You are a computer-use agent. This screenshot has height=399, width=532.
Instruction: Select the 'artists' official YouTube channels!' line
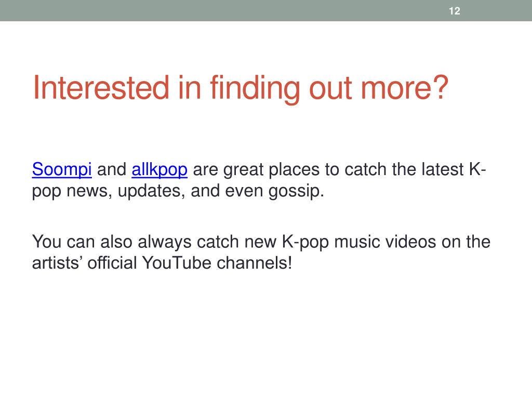pos(162,263)
